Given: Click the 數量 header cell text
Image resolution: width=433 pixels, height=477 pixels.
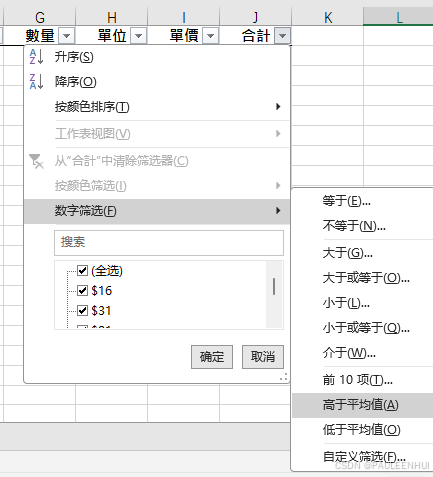Looking at the screenshot, I should point(40,36).
